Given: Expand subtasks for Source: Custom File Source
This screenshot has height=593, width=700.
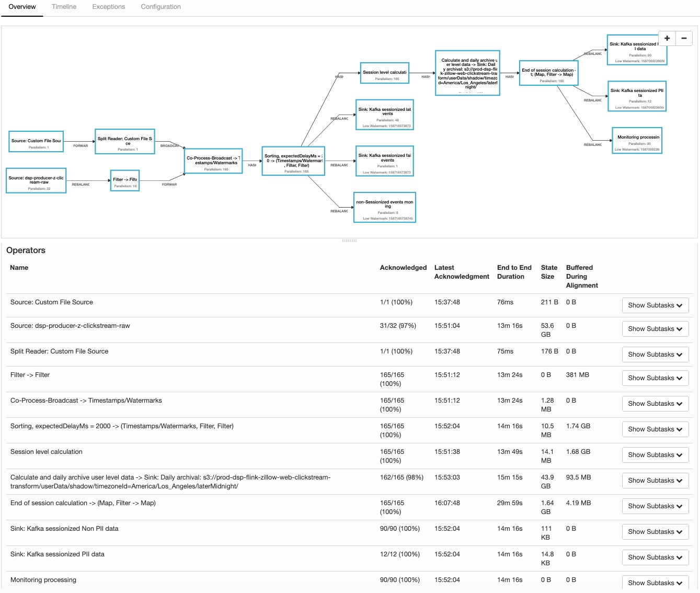Looking at the screenshot, I should tap(655, 305).
